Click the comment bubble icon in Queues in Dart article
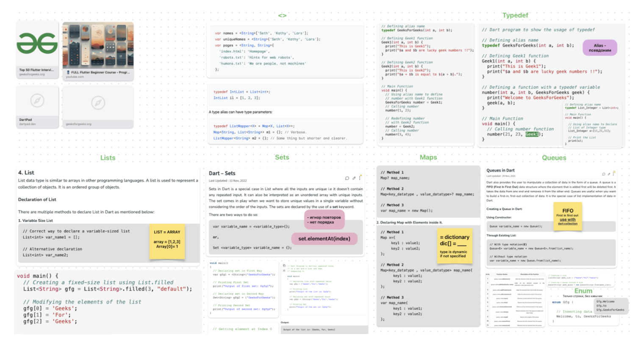644x353 pixels. point(604,174)
